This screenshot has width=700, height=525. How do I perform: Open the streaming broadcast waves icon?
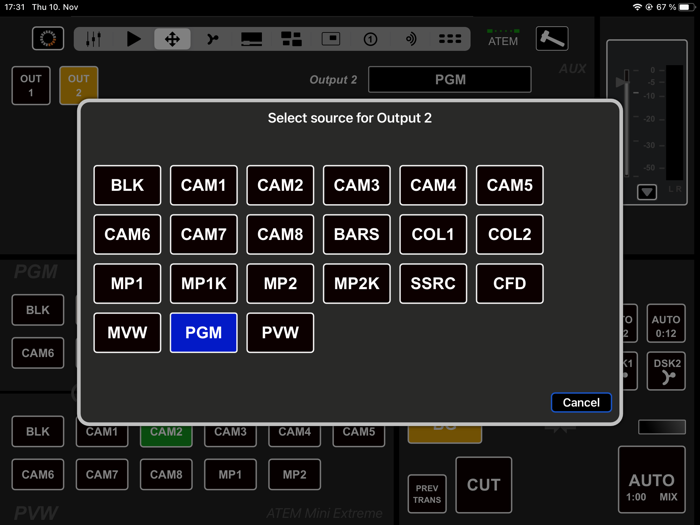tap(410, 39)
